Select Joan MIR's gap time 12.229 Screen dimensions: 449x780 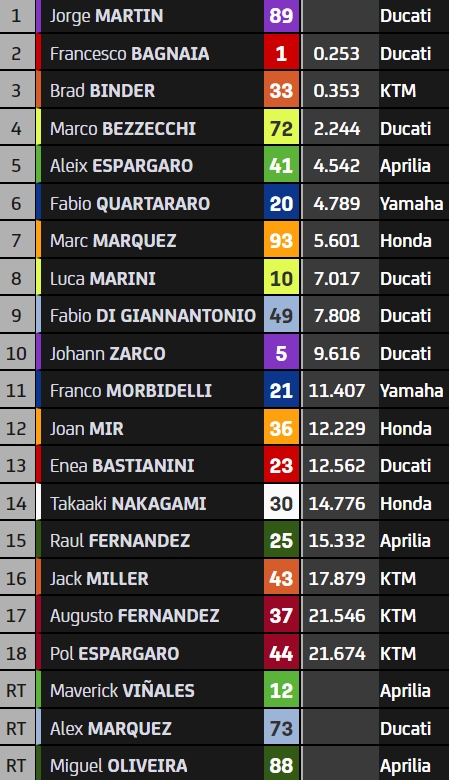click(337, 429)
